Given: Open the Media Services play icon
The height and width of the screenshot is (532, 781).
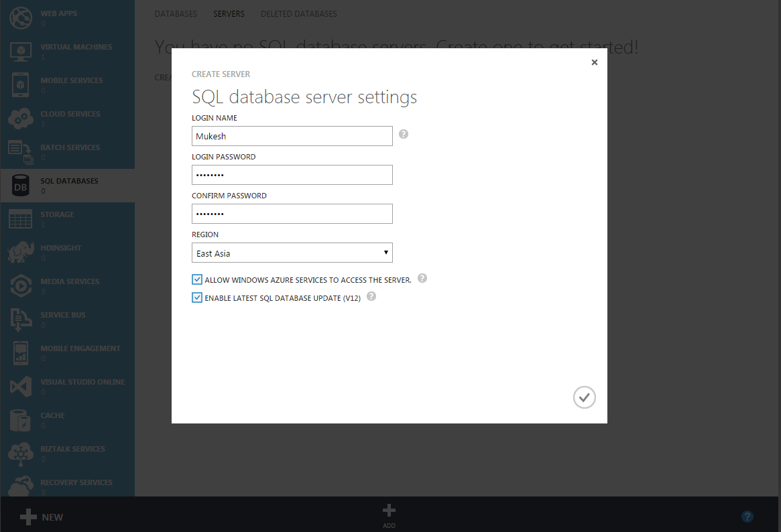Looking at the screenshot, I should [x=20, y=286].
